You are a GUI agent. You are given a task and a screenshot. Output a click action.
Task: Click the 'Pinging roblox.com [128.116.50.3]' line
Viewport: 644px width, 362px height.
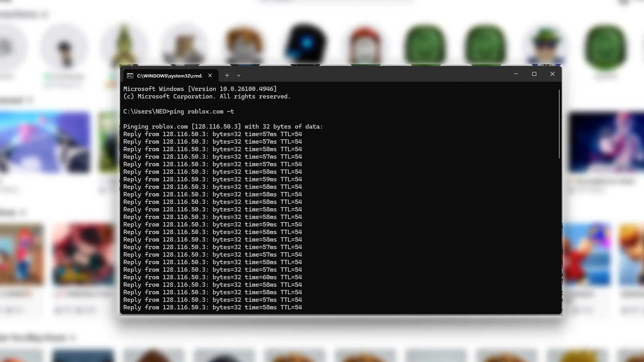(x=223, y=127)
